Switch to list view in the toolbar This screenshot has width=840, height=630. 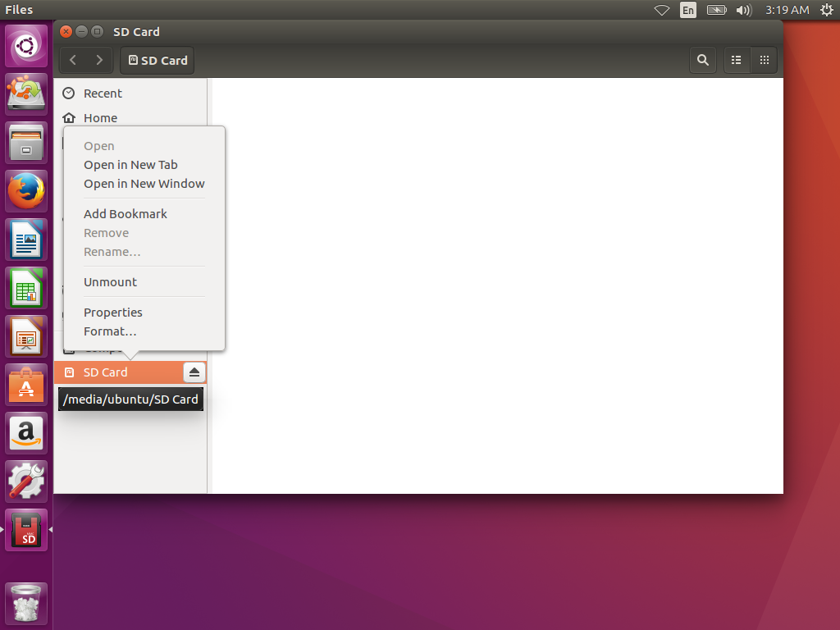click(736, 60)
